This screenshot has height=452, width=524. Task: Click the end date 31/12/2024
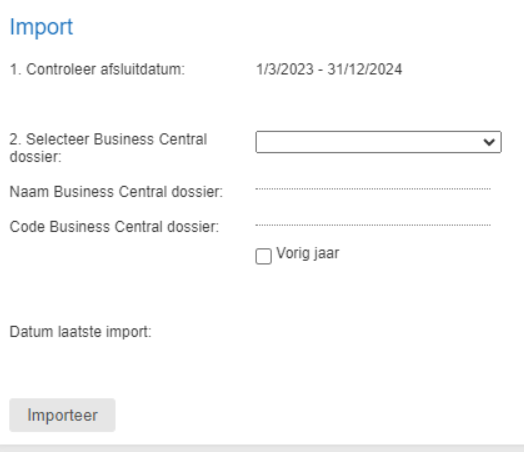pos(365,69)
